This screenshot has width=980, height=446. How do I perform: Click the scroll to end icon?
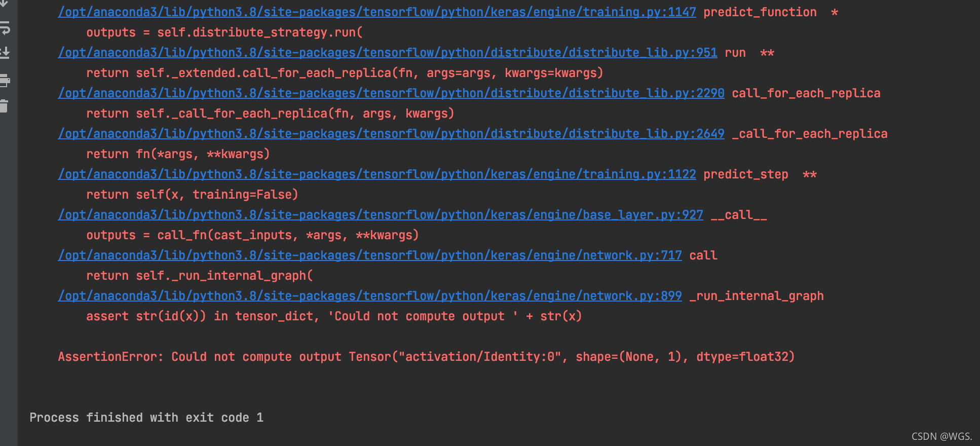(x=4, y=53)
